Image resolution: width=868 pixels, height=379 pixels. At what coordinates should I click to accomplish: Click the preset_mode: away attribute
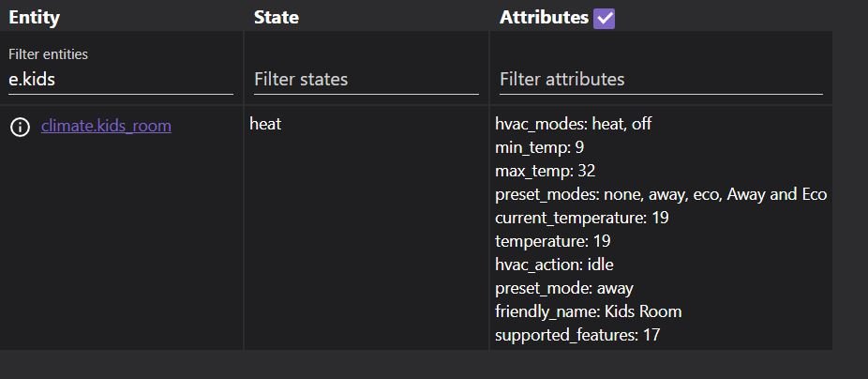(x=564, y=288)
